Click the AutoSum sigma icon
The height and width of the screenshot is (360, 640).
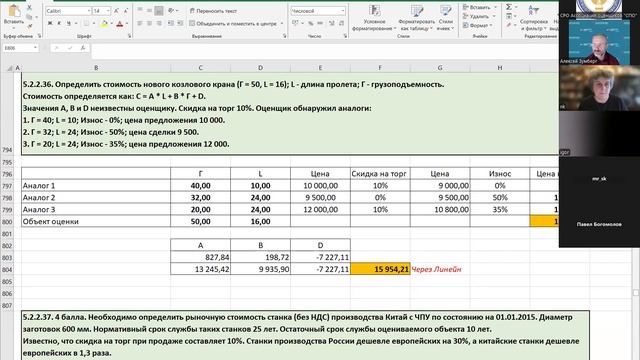click(x=509, y=7)
